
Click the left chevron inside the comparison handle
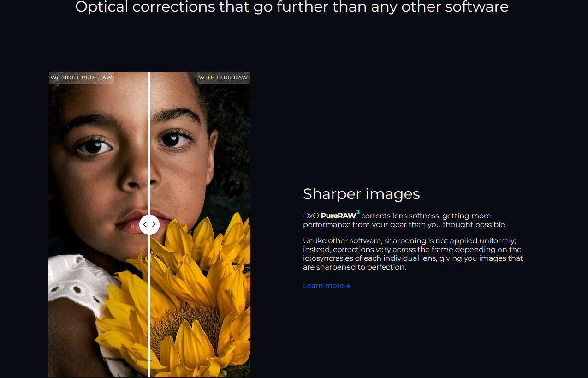click(x=145, y=225)
